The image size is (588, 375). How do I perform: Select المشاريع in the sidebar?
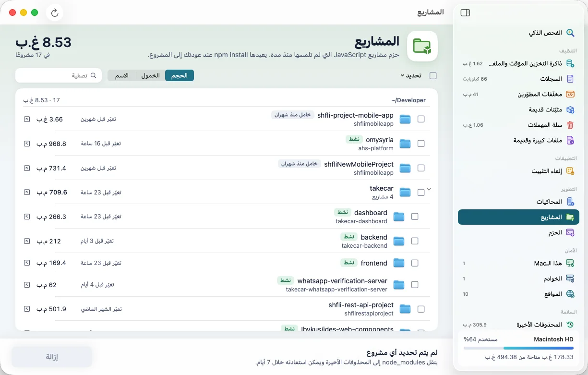(x=518, y=217)
